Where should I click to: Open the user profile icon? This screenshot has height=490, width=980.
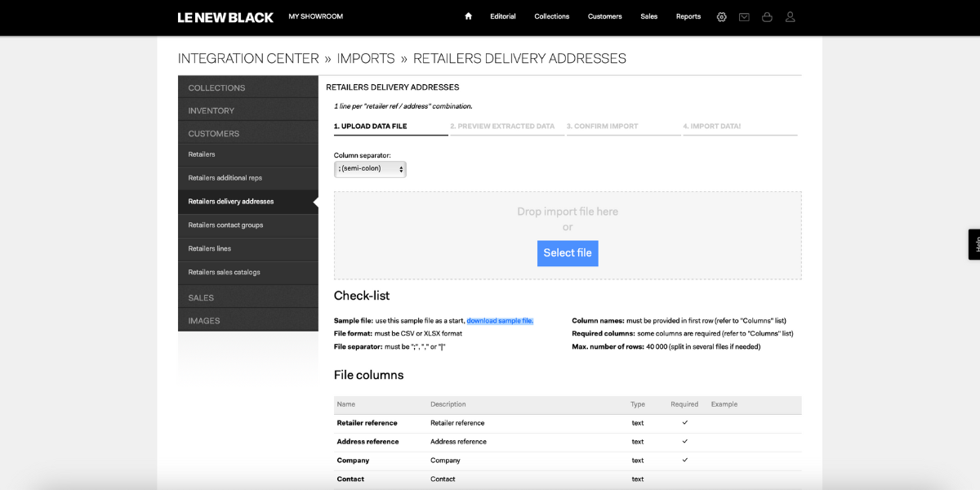[x=790, y=16]
